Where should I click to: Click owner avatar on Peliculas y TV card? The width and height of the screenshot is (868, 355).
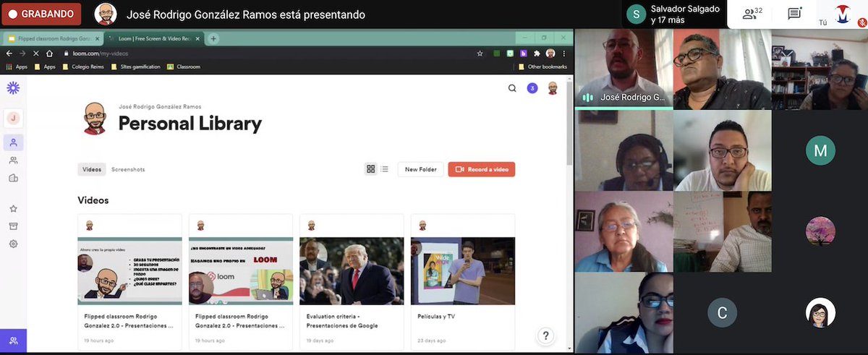(x=422, y=226)
